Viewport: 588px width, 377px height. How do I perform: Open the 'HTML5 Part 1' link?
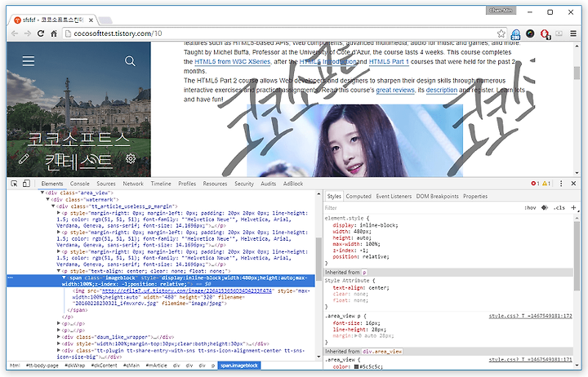[389, 61]
